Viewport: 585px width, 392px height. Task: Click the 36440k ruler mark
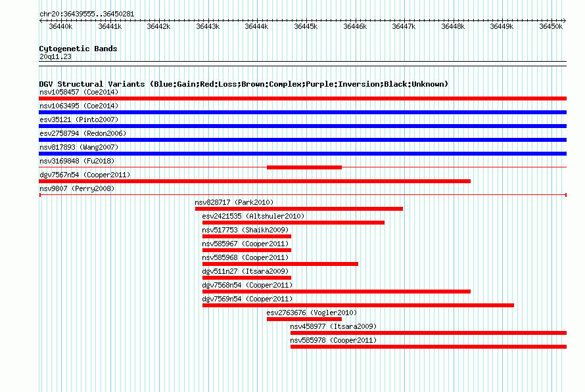pos(61,26)
